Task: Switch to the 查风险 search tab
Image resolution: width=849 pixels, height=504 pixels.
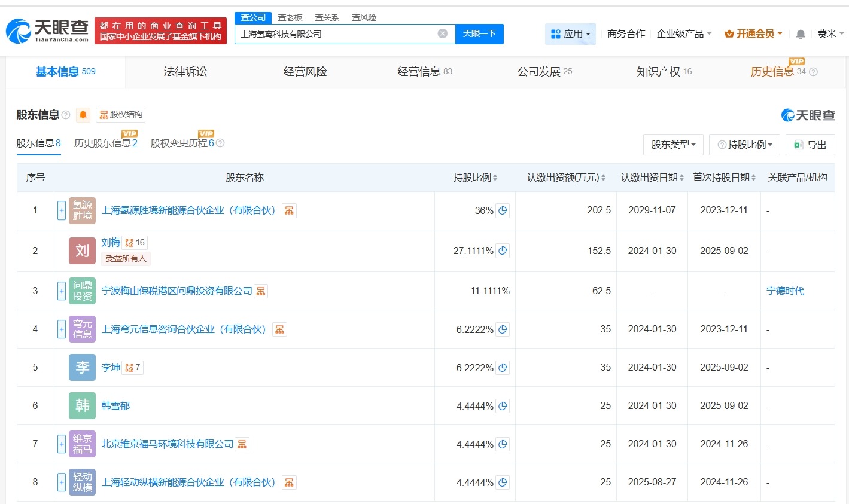Action: coord(364,17)
